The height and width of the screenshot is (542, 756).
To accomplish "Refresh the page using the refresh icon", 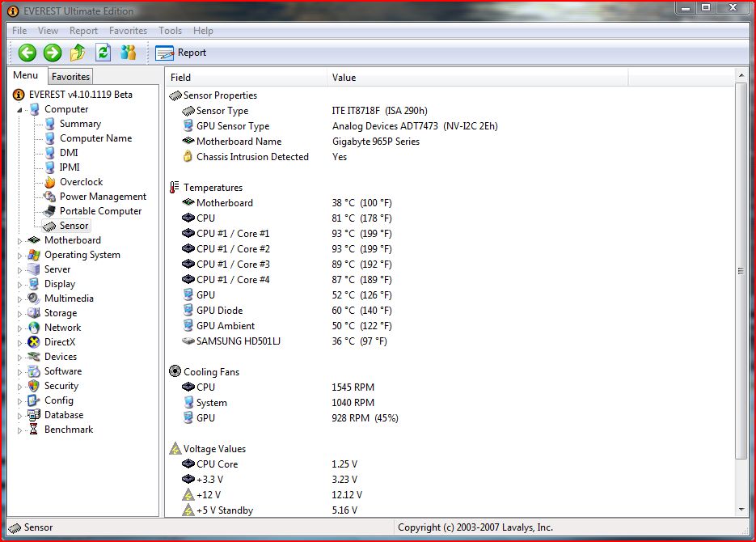I will (x=103, y=53).
